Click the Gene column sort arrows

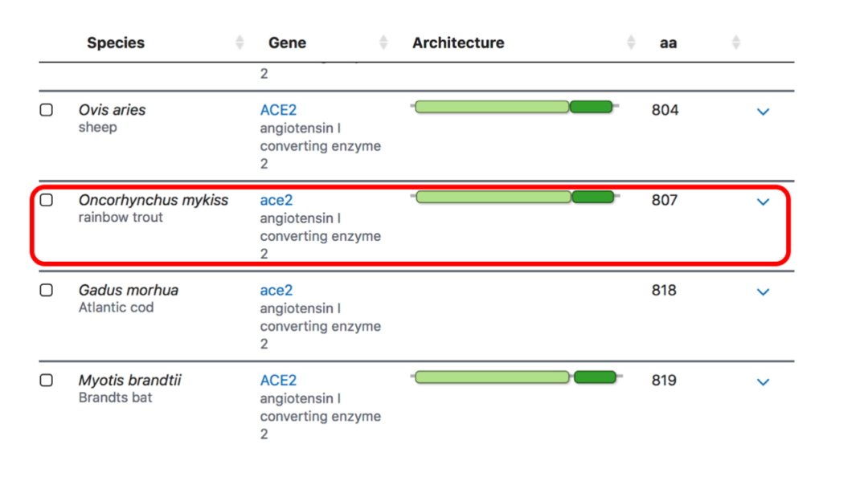pyautogui.click(x=383, y=43)
